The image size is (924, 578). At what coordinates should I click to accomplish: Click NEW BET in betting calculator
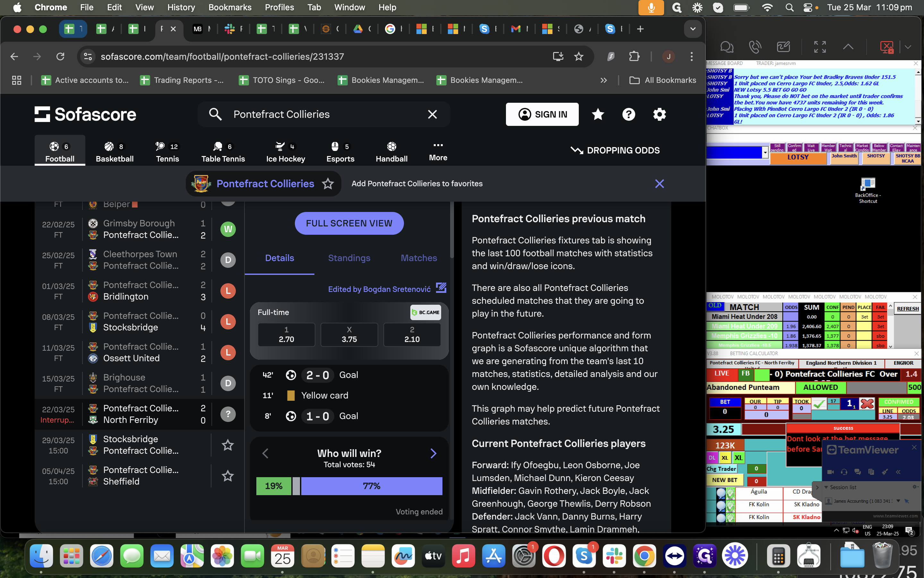point(724,480)
